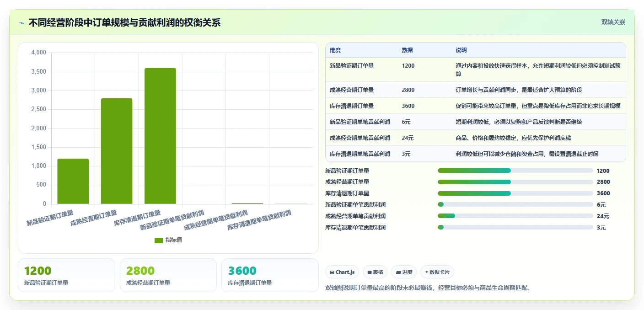
Task: Click the 库存清退期订单量 x-axis label
Action: coord(138,219)
